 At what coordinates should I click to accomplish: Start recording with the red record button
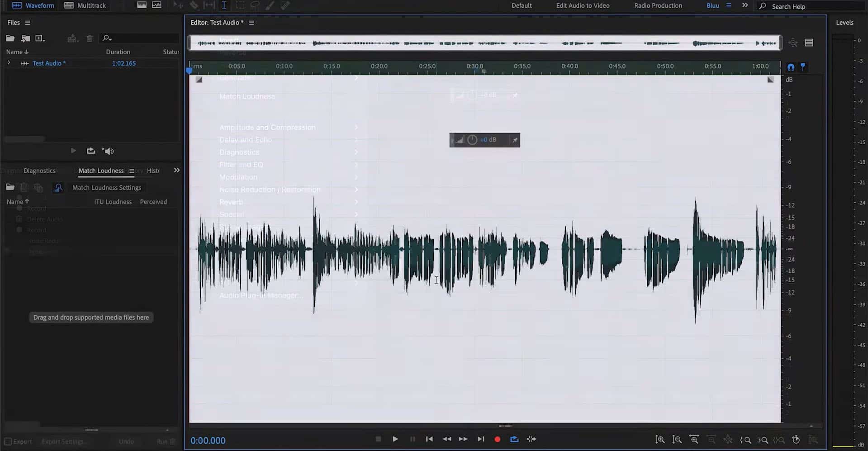(497, 439)
